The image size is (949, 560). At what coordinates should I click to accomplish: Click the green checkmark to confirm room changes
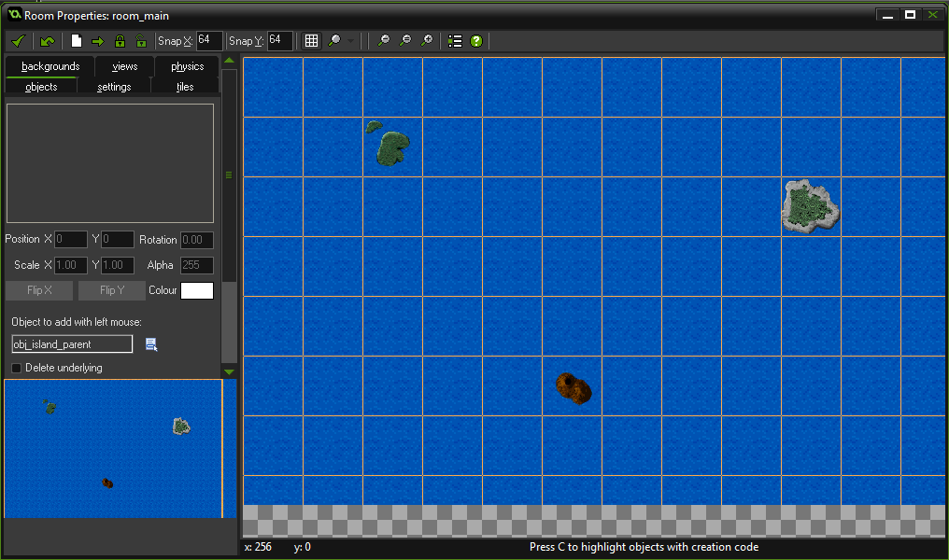17,41
